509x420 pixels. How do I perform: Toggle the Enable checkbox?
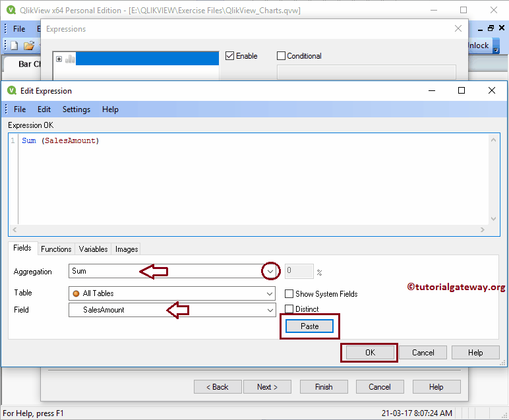[229, 56]
